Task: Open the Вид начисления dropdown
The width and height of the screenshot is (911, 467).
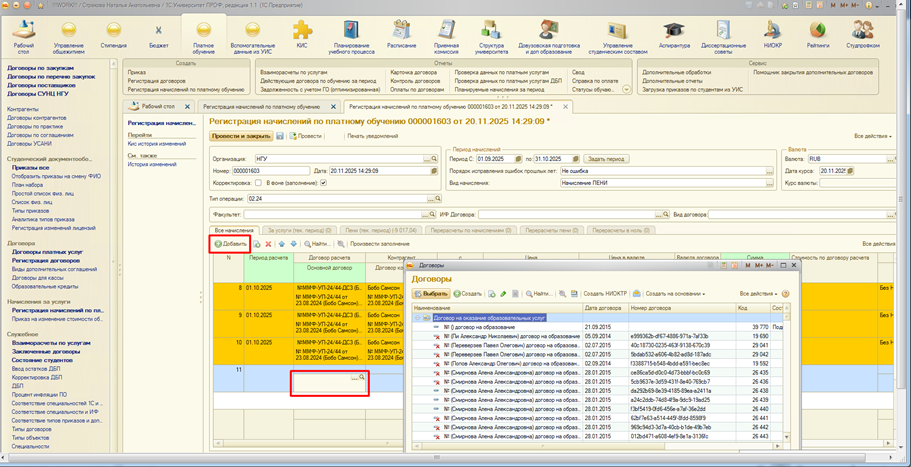Action: pos(769,183)
